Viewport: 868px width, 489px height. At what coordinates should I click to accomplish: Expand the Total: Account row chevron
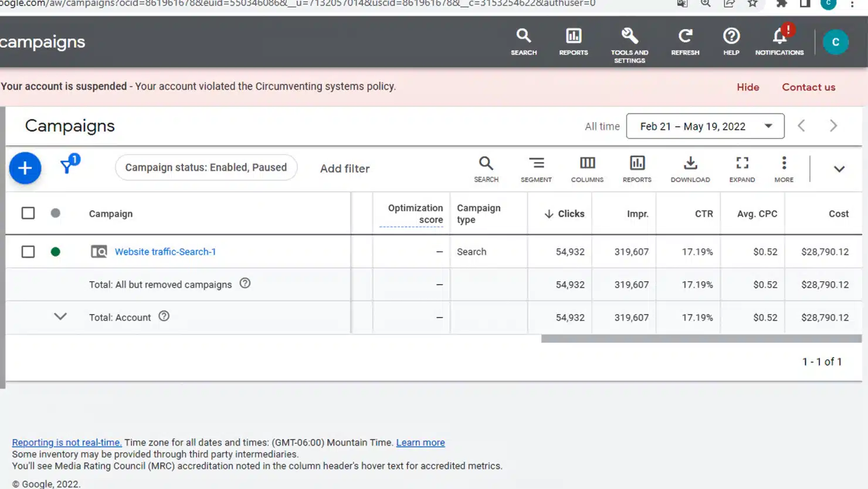[60, 316]
